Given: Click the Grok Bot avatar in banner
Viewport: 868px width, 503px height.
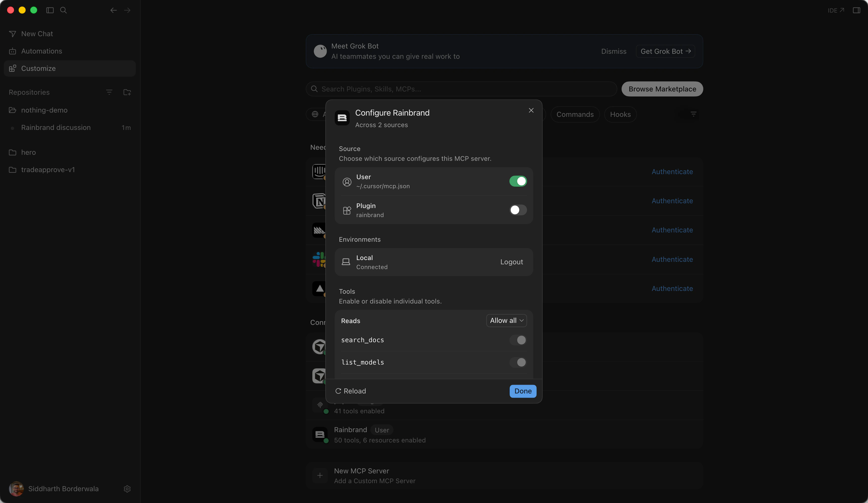Looking at the screenshot, I should (320, 51).
